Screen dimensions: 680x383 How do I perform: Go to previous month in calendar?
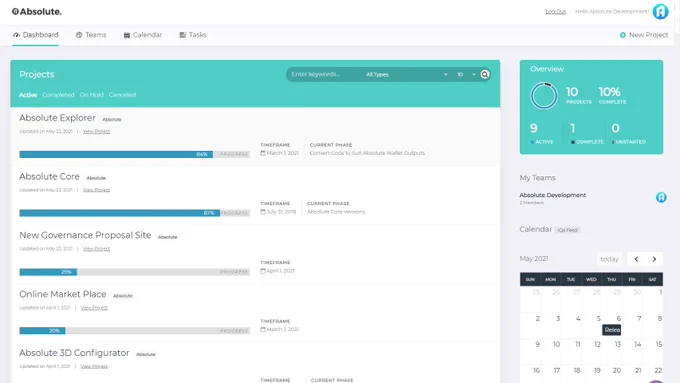(x=636, y=259)
